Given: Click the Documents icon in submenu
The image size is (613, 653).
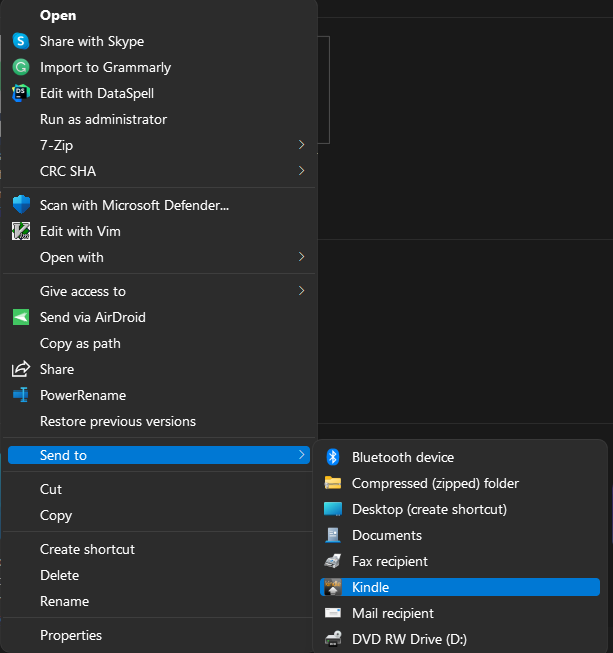Looking at the screenshot, I should click(333, 535).
